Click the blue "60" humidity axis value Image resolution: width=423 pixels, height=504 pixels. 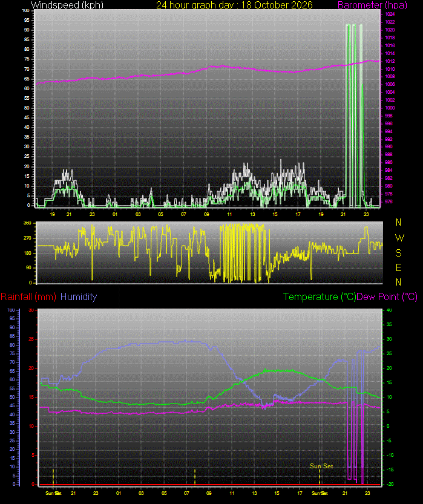point(12,379)
